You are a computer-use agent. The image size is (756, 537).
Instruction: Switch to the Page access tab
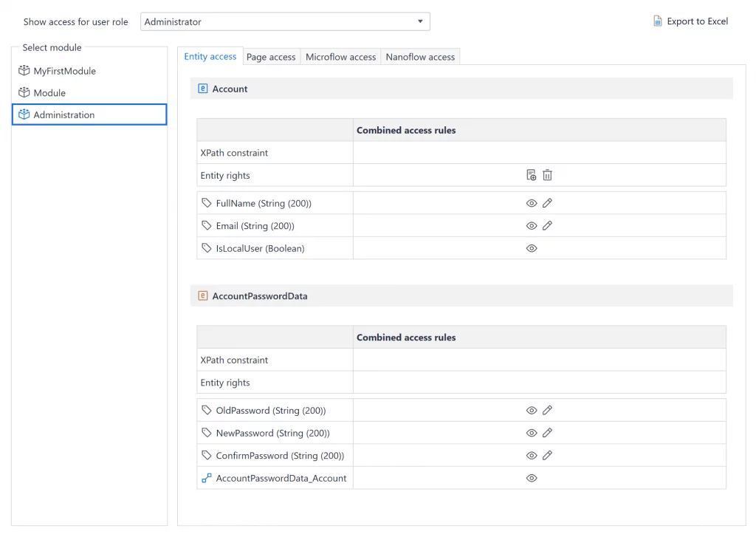[x=271, y=57]
